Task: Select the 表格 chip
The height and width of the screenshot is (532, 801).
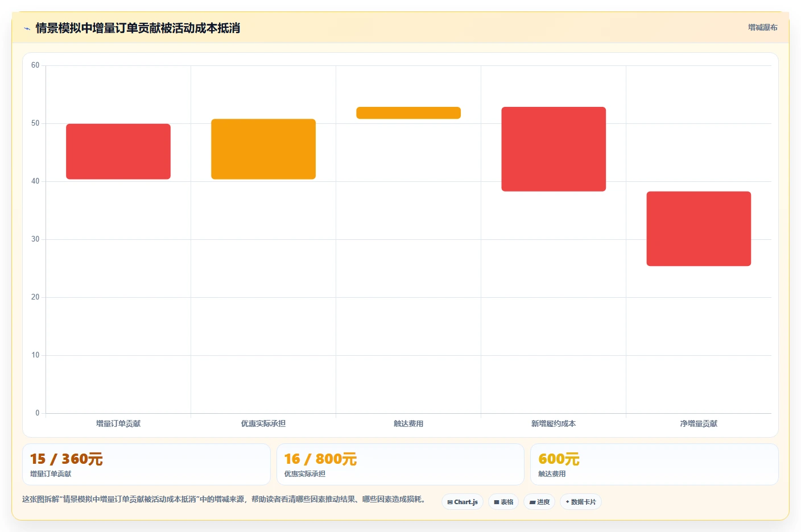Action: click(x=503, y=502)
